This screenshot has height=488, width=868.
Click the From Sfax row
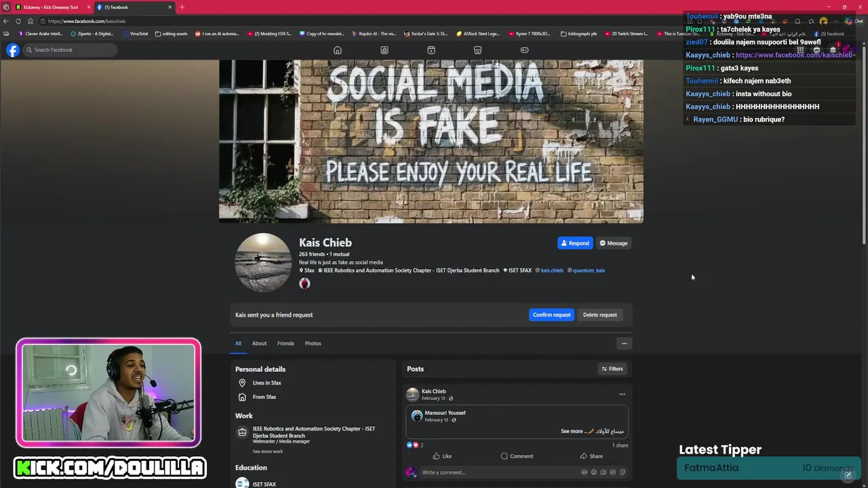click(256, 397)
